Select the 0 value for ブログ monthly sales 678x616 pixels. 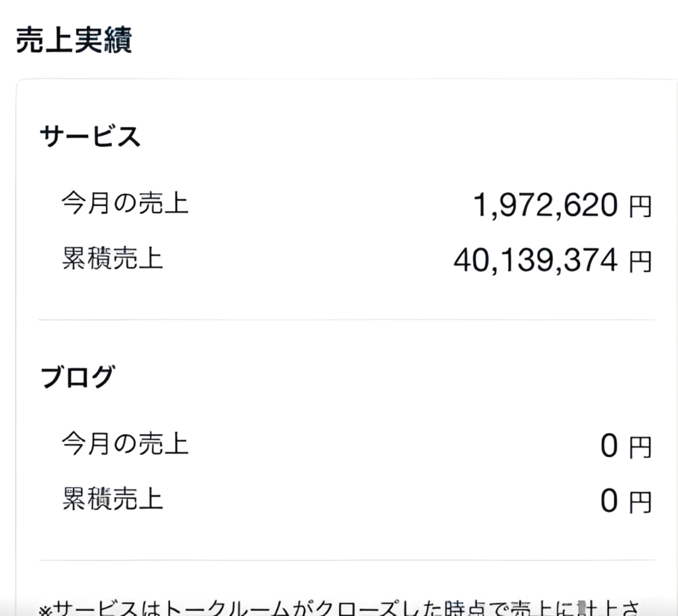pyautogui.click(x=609, y=447)
